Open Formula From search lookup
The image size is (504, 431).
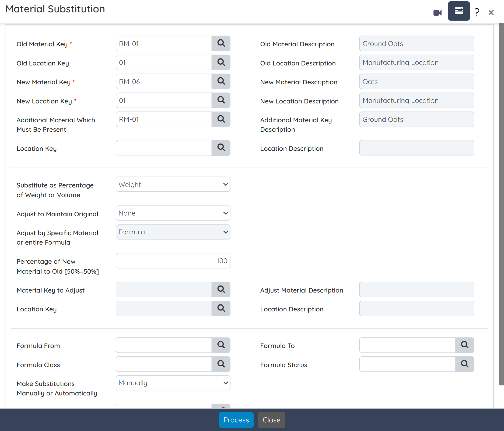tap(221, 345)
